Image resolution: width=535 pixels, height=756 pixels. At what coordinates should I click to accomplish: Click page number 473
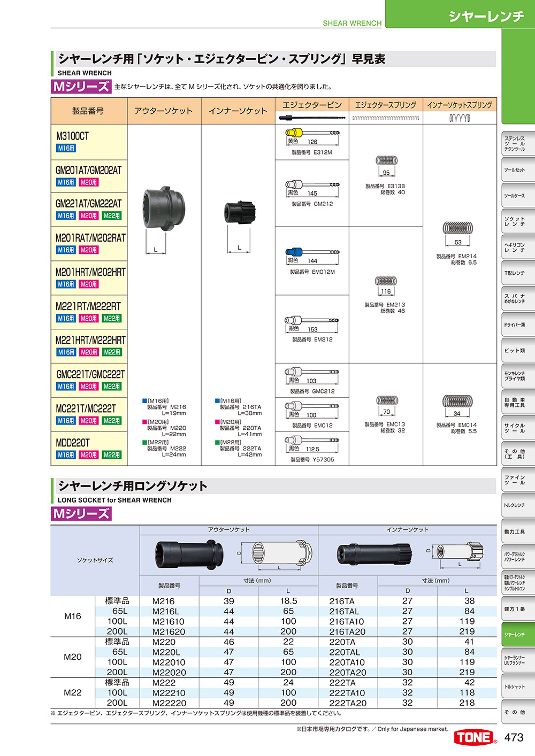pyautogui.click(x=514, y=737)
